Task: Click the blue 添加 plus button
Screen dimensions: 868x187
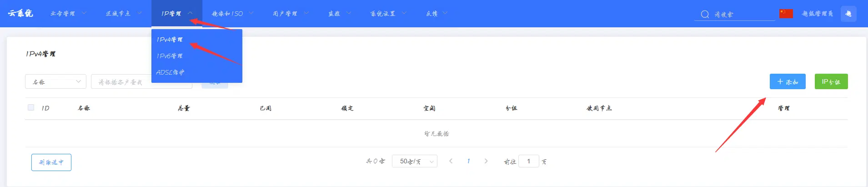Action: 787,81
